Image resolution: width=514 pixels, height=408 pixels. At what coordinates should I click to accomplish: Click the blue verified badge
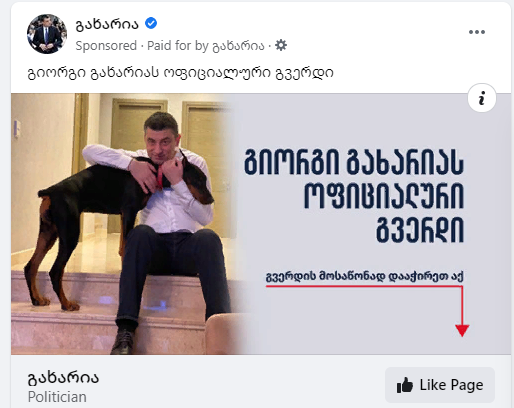click(x=151, y=23)
